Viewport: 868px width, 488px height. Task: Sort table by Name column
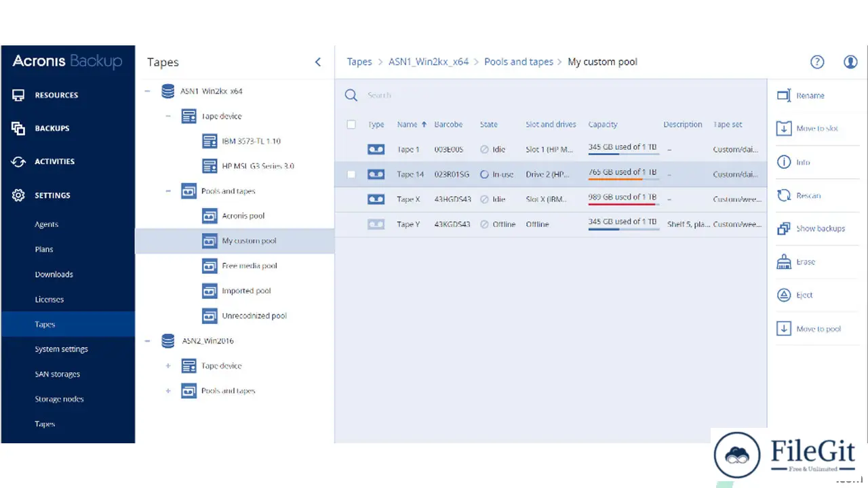click(x=412, y=125)
